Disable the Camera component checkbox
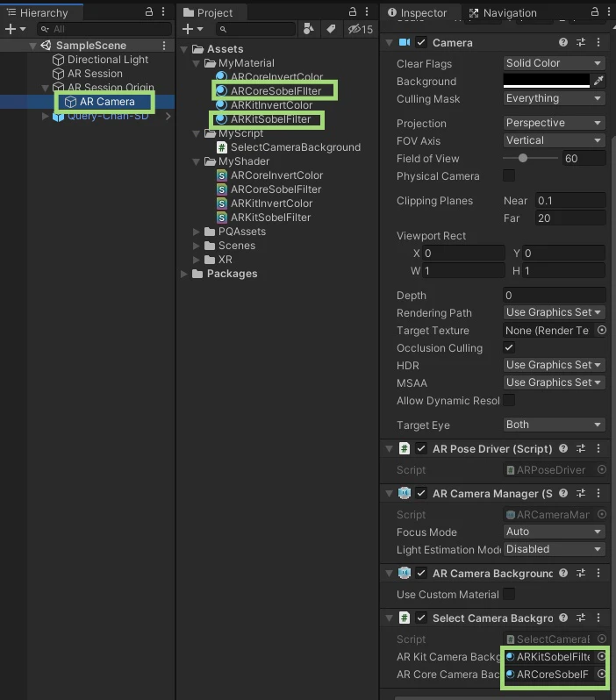The width and height of the screenshot is (616, 700). [x=421, y=42]
